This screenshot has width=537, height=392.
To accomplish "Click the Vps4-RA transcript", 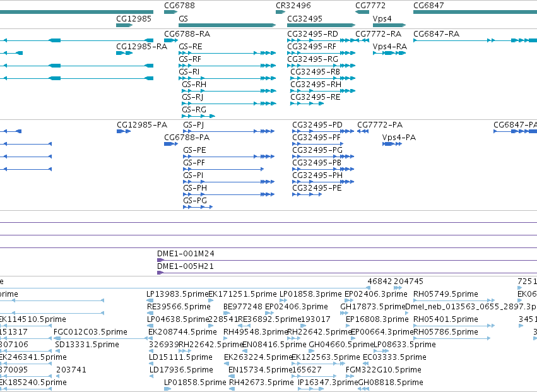I will [389, 53].
